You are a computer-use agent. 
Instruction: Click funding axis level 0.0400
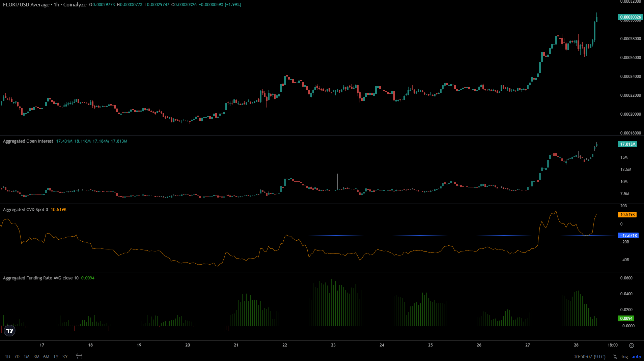click(x=626, y=294)
